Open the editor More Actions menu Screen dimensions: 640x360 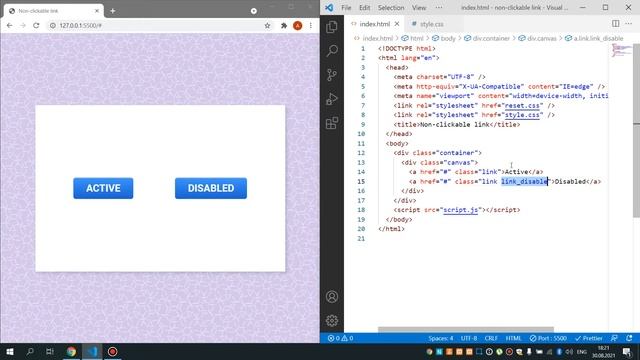pyautogui.click(x=629, y=24)
